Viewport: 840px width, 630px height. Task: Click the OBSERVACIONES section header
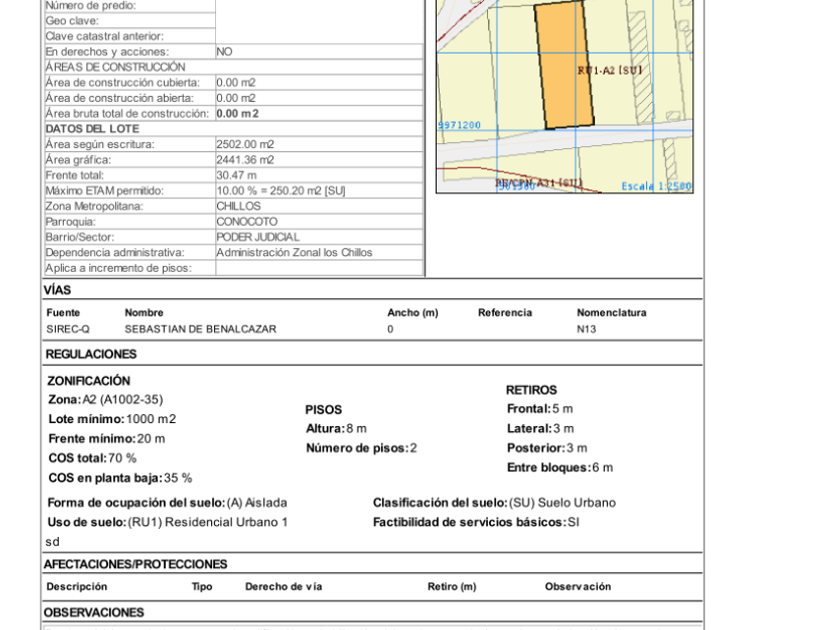tap(95, 612)
